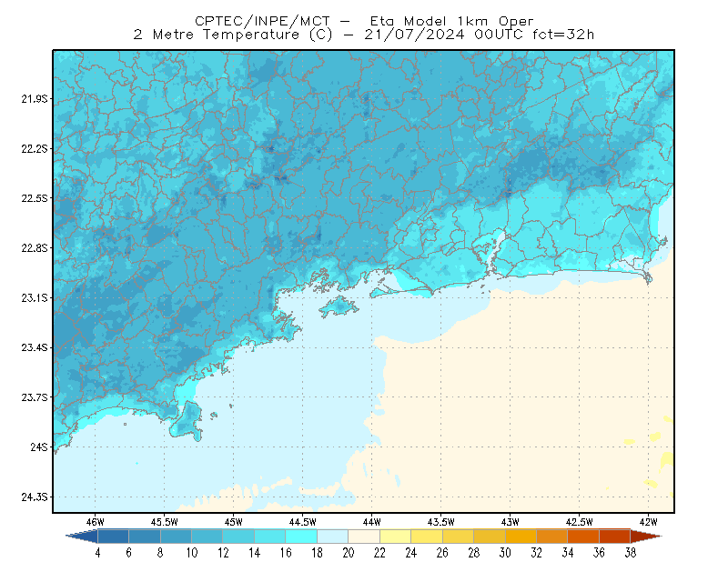The width and height of the screenshot is (728, 562).
Task: Click the 36-38 degree rust legend swatch
Action: 615,537
